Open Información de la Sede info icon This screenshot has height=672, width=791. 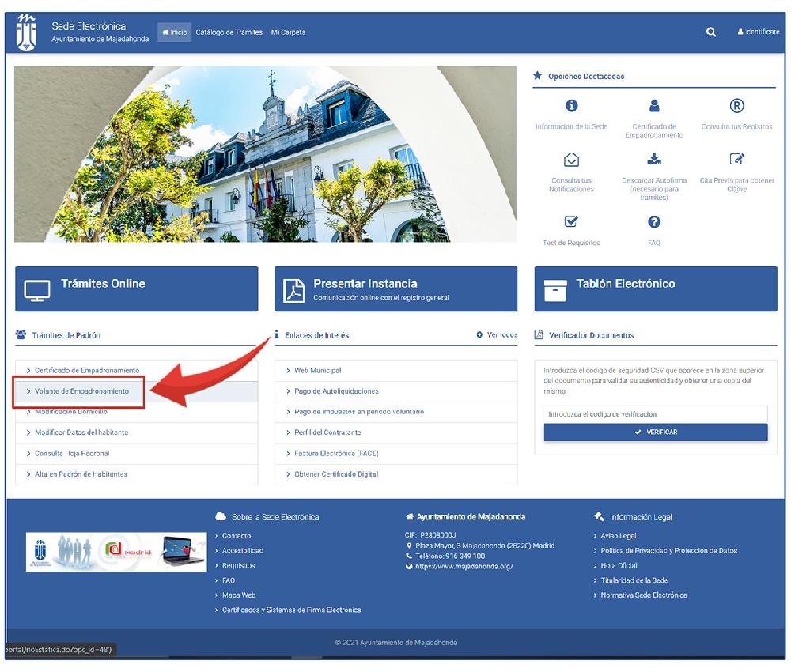(571, 106)
